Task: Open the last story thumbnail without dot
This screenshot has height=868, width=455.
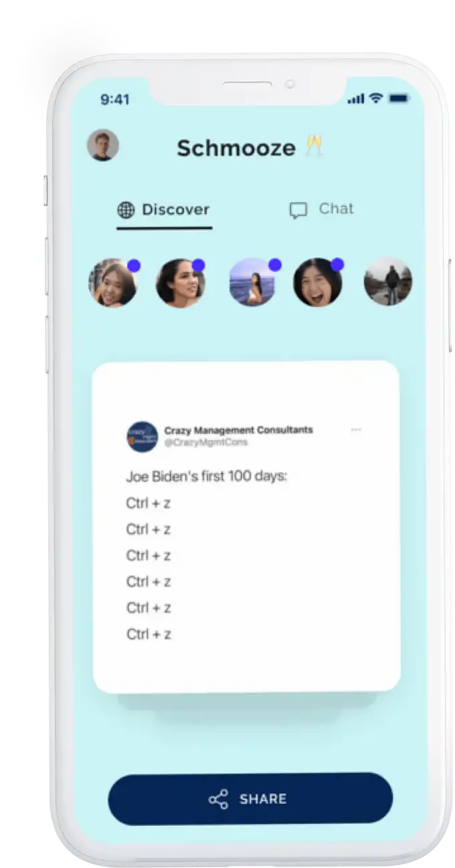Action: [388, 282]
